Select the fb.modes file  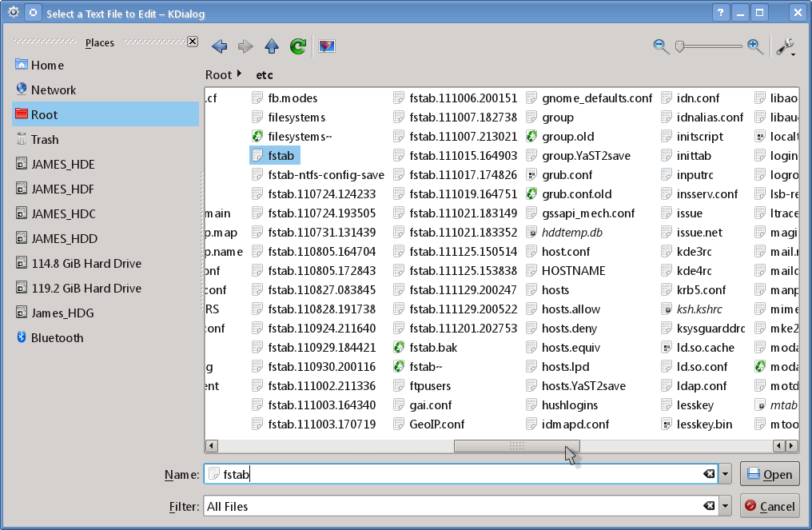click(x=285, y=98)
